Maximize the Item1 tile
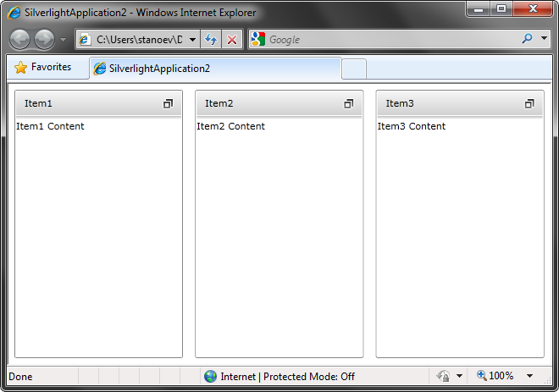This screenshot has height=392, width=559. [x=168, y=103]
